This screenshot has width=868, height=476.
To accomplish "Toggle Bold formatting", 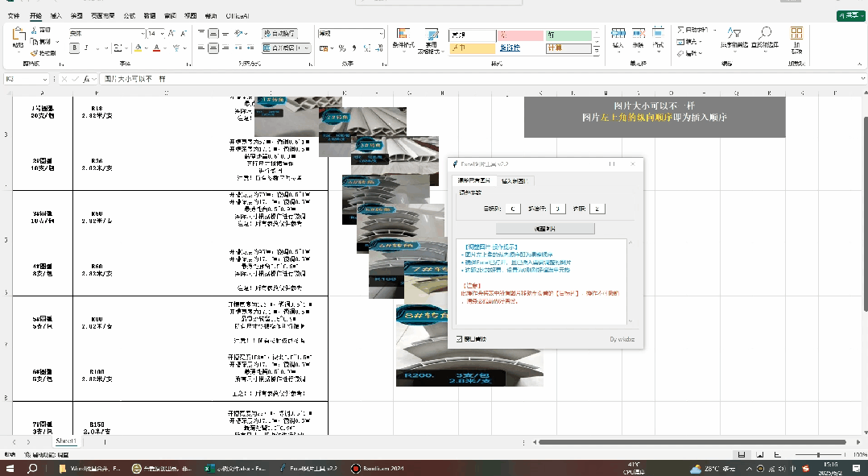I will point(75,48).
